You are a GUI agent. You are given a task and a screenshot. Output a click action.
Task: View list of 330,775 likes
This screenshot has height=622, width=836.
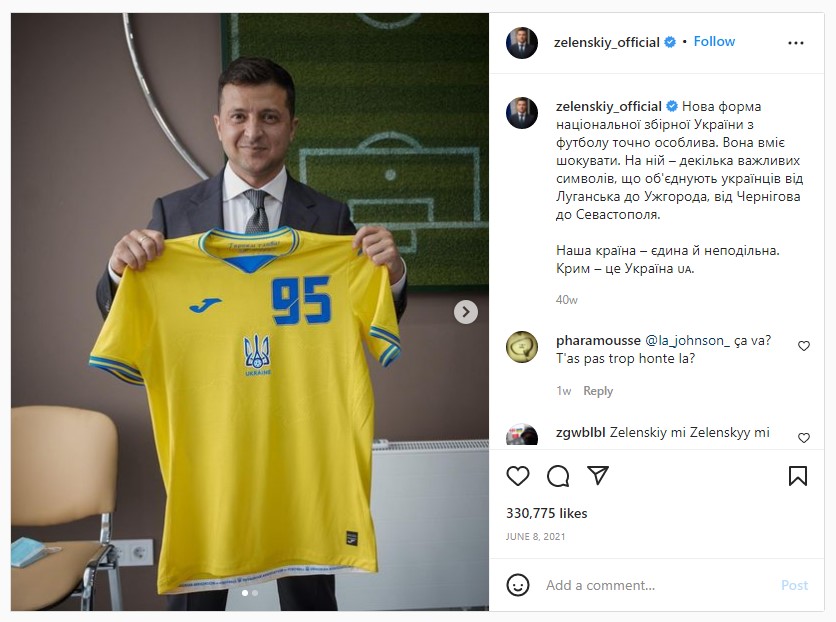coord(546,513)
